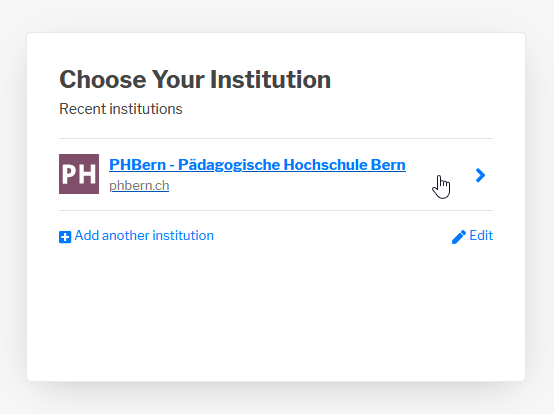Viewport: 554px width, 414px height.
Task: Proceed using chevron next to PHBern
Action: pos(480,175)
